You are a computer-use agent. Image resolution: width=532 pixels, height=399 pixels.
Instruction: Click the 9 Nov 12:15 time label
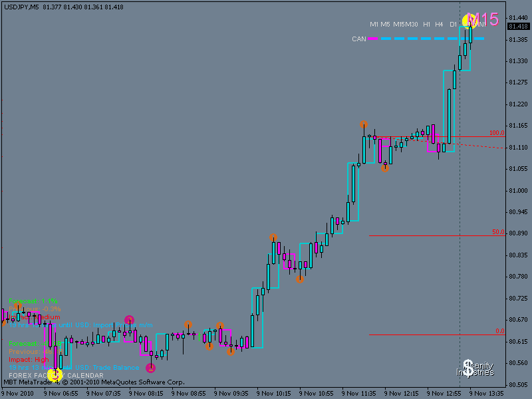[402, 394]
